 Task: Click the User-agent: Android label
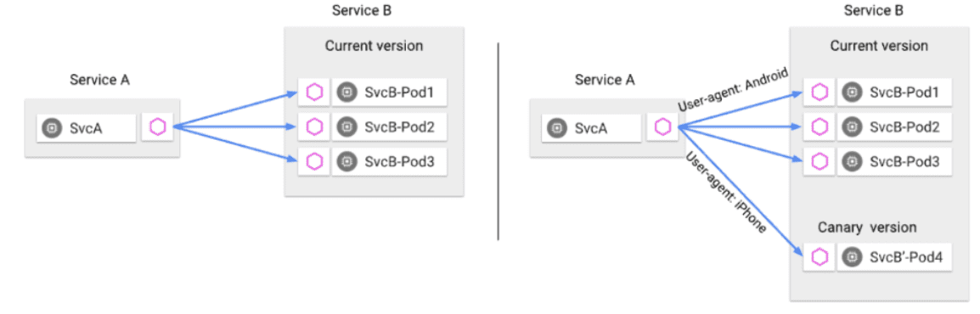tap(733, 91)
